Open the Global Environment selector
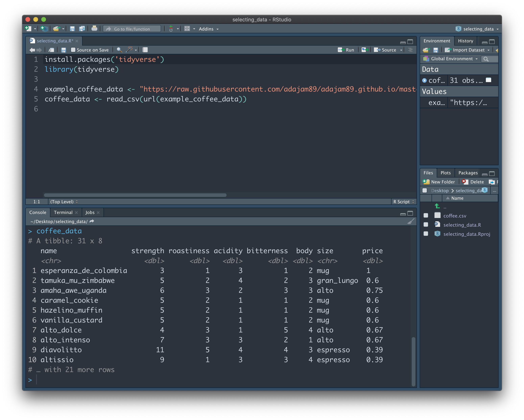The height and width of the screenshot is (420, 524). click(x=450, y=59)
